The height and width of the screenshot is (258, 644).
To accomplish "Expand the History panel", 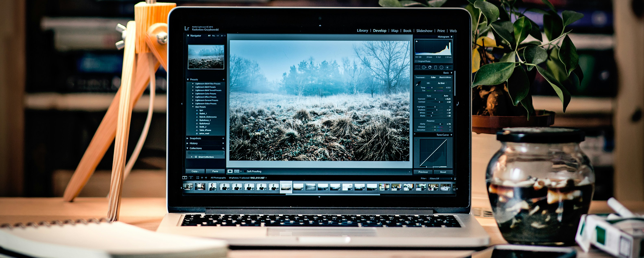I will [194, 143].
